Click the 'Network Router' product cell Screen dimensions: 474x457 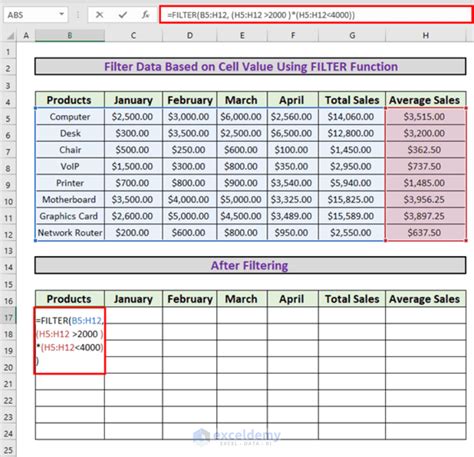[70, 233]
